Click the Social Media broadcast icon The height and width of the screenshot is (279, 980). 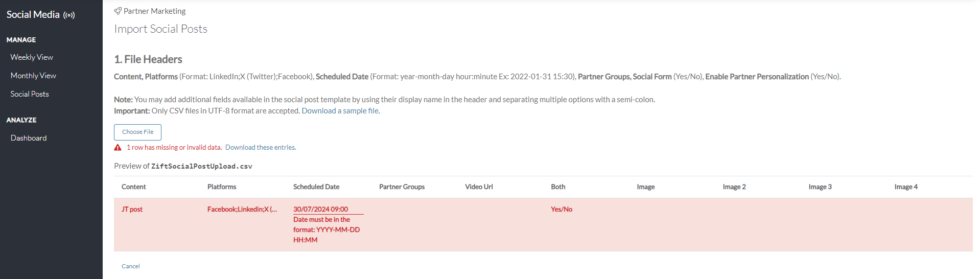[69, 15]
